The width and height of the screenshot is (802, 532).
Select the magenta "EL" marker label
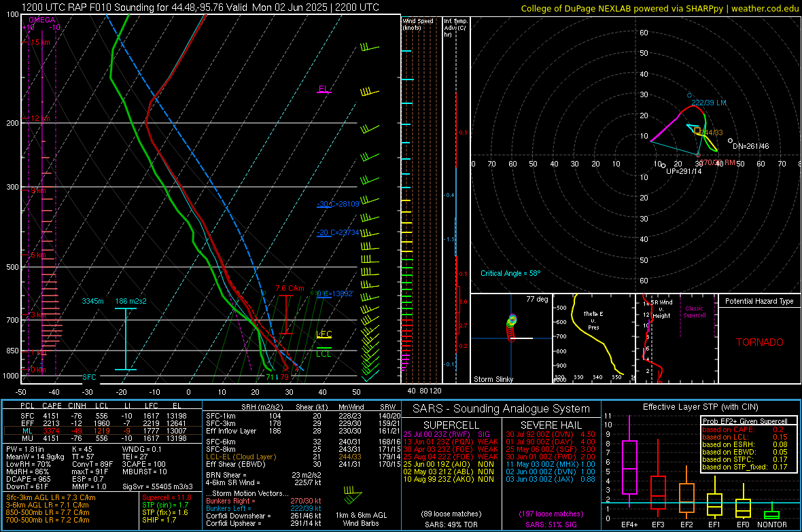324,88
